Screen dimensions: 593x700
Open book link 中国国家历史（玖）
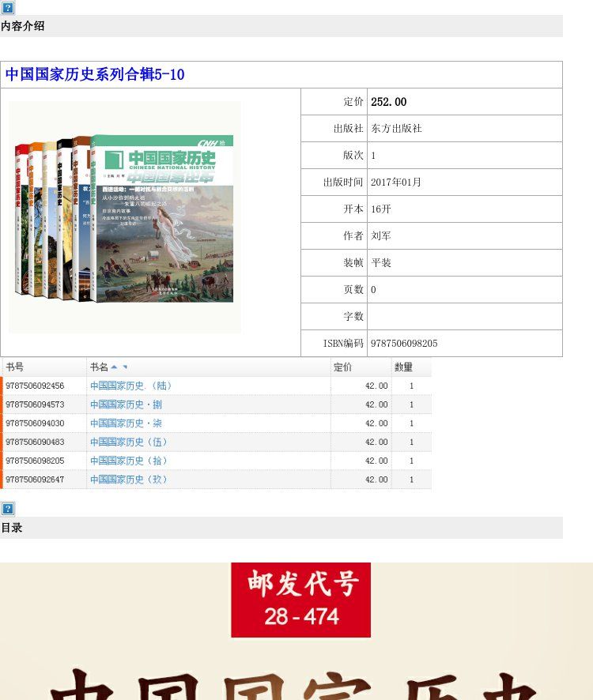tap(130, 480)
